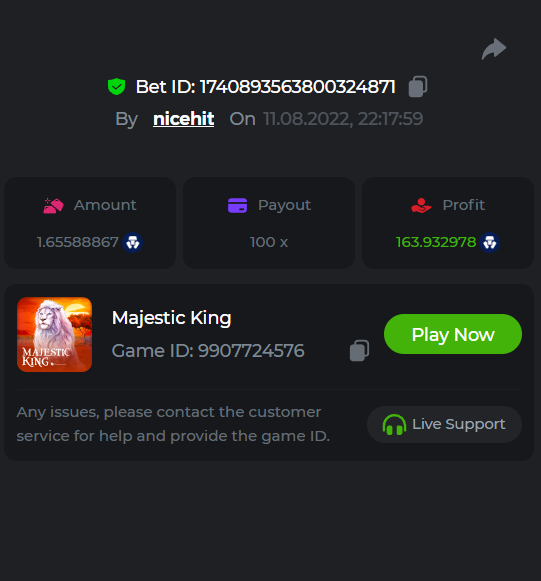This screenshot has height=581, width=541.
Task: Click the 100 x payout value
Action: [269, 242]
